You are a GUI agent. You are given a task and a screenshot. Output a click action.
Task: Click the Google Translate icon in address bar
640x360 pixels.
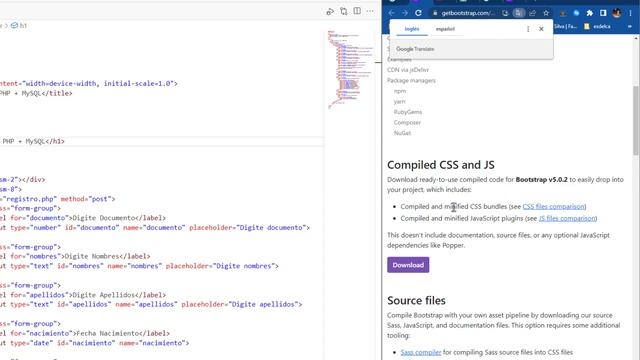(518, 13)
